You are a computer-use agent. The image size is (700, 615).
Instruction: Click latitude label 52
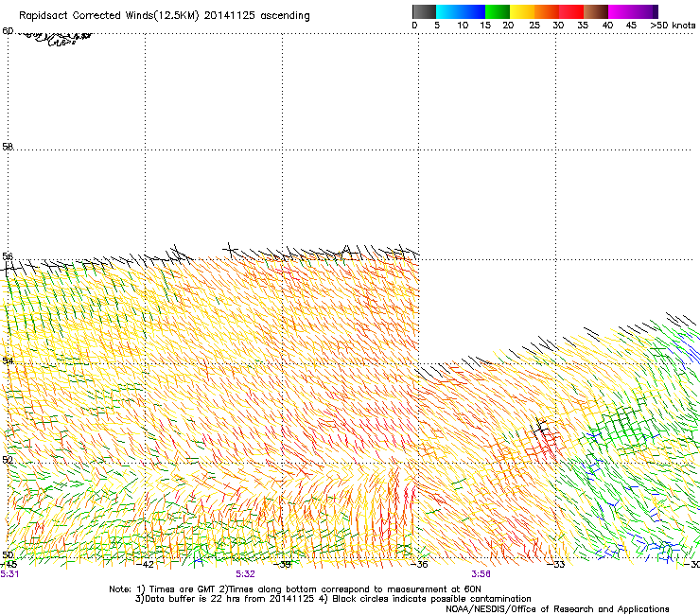pyautogui.click(x=8, y=460)
